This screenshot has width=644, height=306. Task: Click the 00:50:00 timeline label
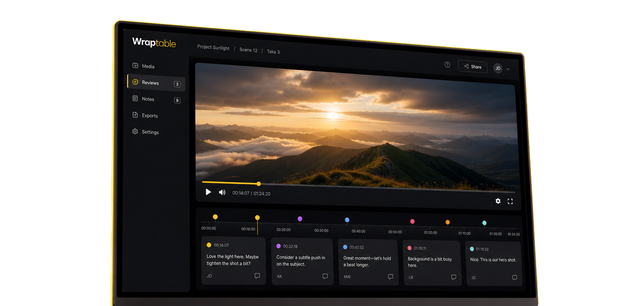point(395,232)
